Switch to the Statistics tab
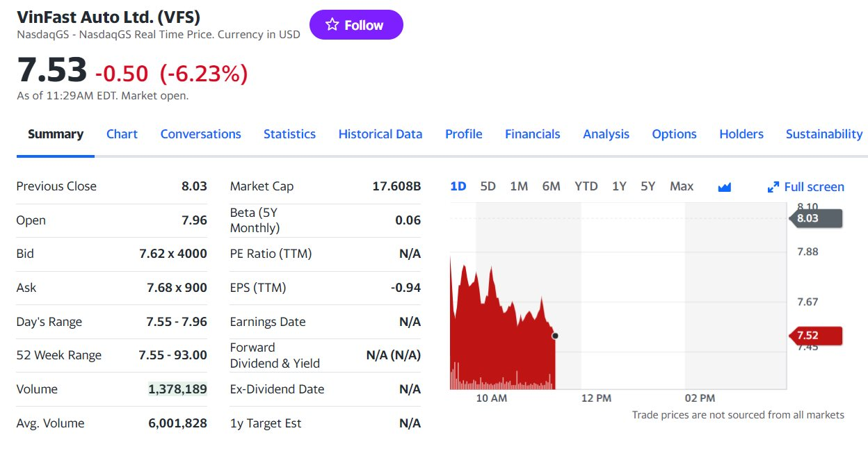The height and width of the screenshot is (449, 868). [289, 134]
